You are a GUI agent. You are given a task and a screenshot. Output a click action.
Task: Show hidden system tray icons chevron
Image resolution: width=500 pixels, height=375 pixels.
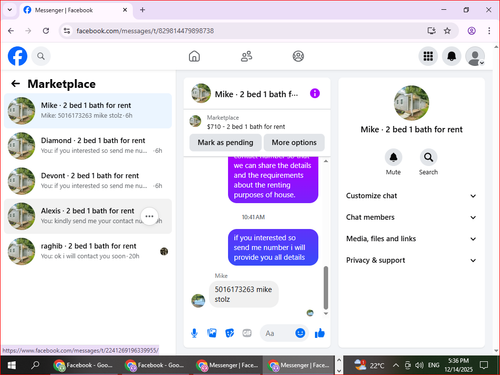(x=396, y=365)
